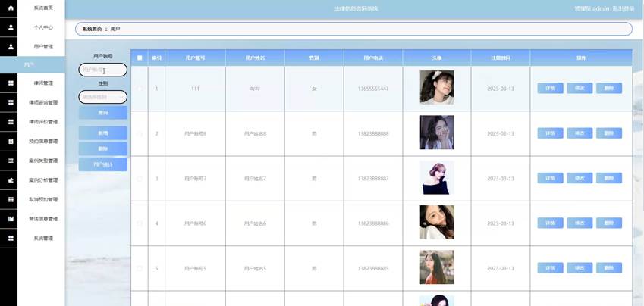Expand 案例类型管理 sidebar menu
Screen dimensions: 644x306
tap(43, 161)
